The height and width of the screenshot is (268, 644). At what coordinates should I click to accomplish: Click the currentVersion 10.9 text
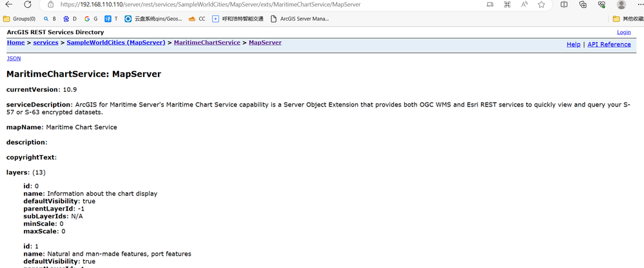[42, 89]
